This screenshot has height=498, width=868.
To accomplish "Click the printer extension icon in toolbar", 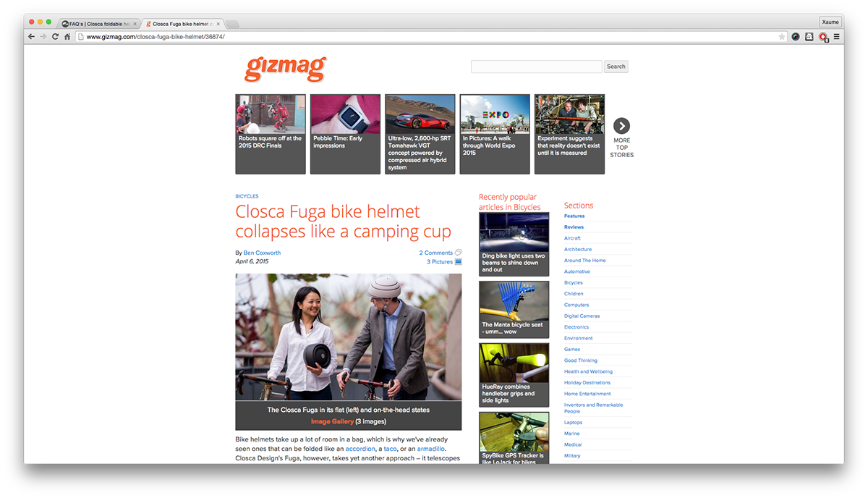I will pyautogui.click(x=809, y=36).
